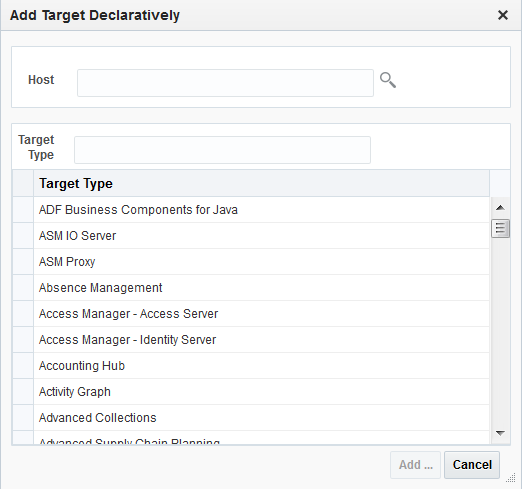Click the Target Type column header

coord(261,183)
